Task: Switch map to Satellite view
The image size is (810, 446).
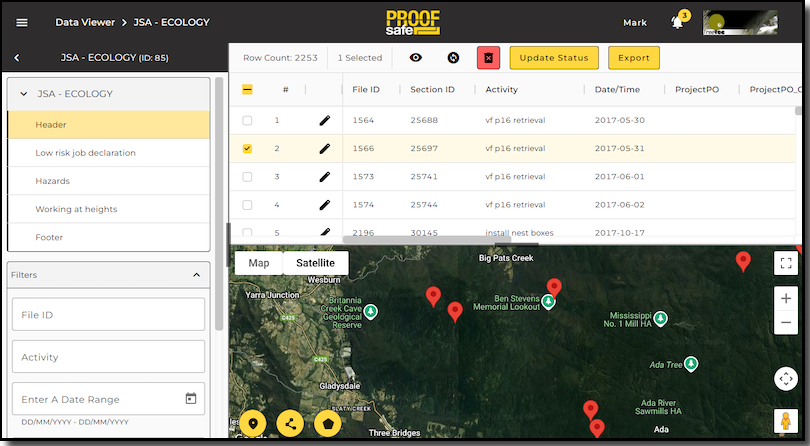Action: click(x=315, y=263)
